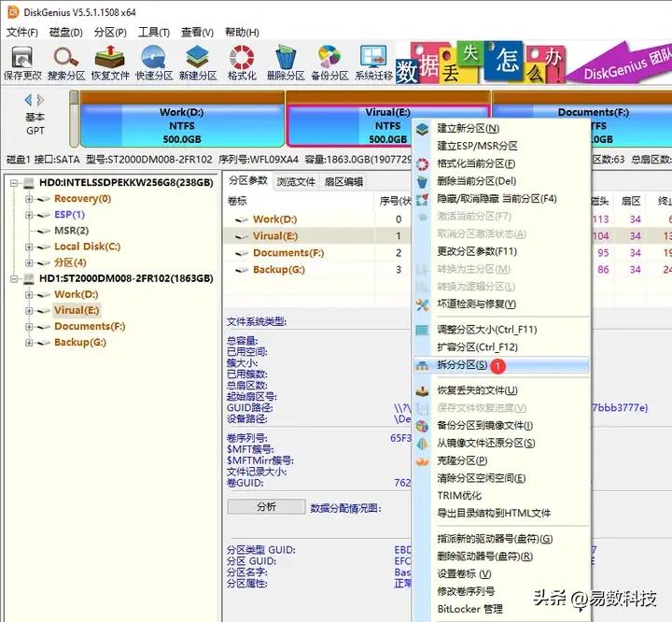Screen dimensions: 672x622
Task: Collapse the HD1:ST2000DM008 disk node
Action: click(x=14, y=279)
